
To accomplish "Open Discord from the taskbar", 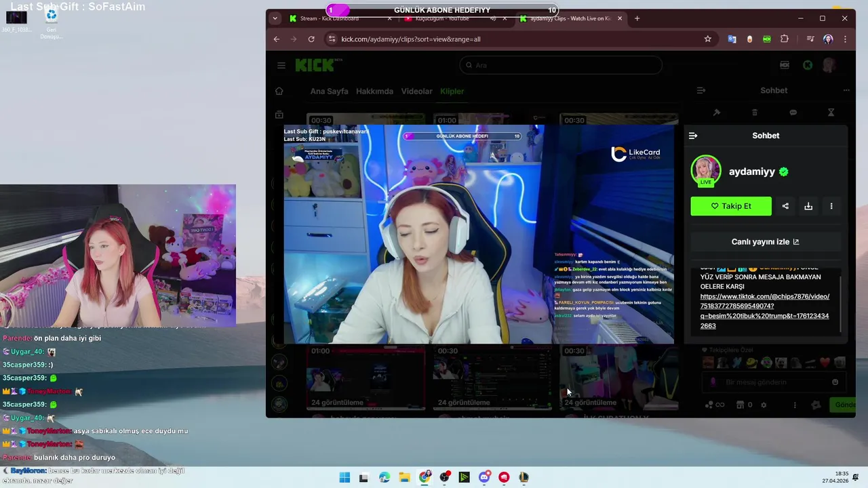I will point(484,477).
